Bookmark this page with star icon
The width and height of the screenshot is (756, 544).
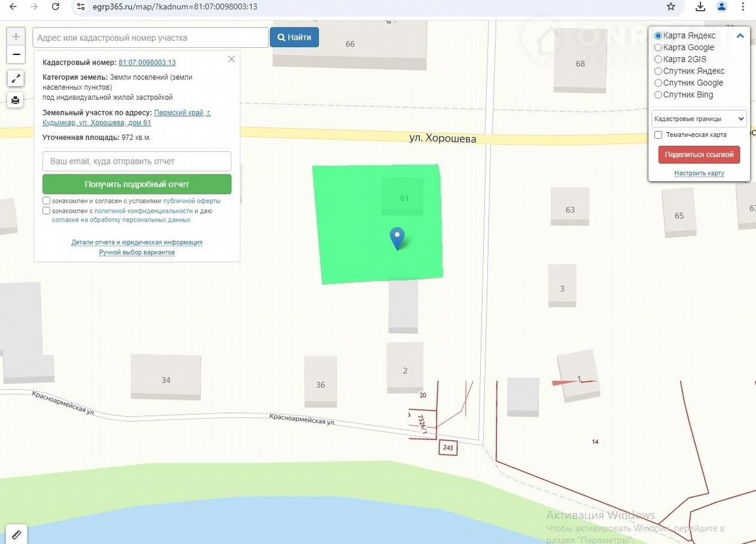pyautogui.click(x=671, y=7)
